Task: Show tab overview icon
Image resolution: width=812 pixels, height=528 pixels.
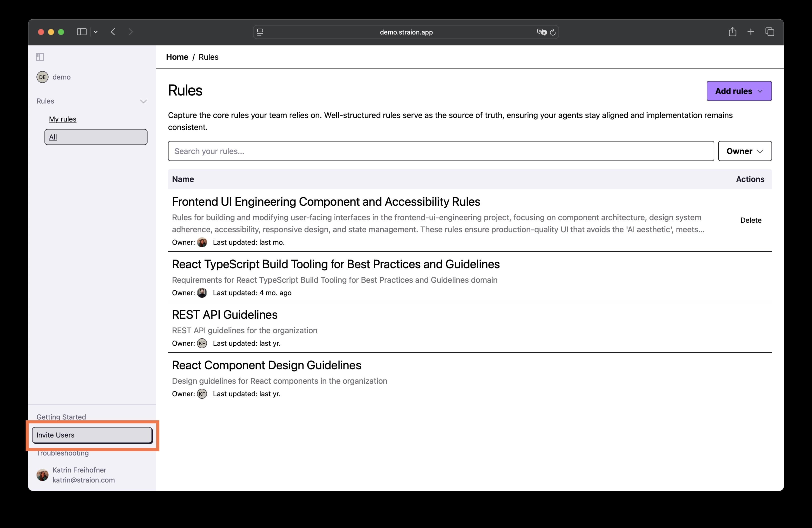Action: click(x=770, y=32)
